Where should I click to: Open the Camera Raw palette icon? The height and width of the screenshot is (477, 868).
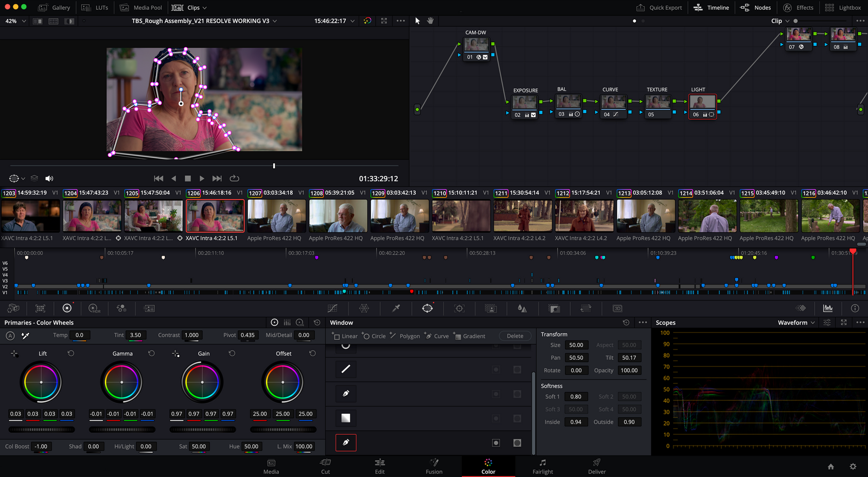coord(13,308)
